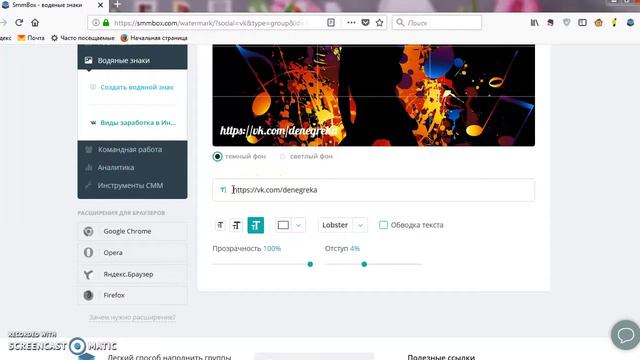
Task: Open Виды заработка в Ин... group link
Action: pyautogui.click(x=138, y=122)
